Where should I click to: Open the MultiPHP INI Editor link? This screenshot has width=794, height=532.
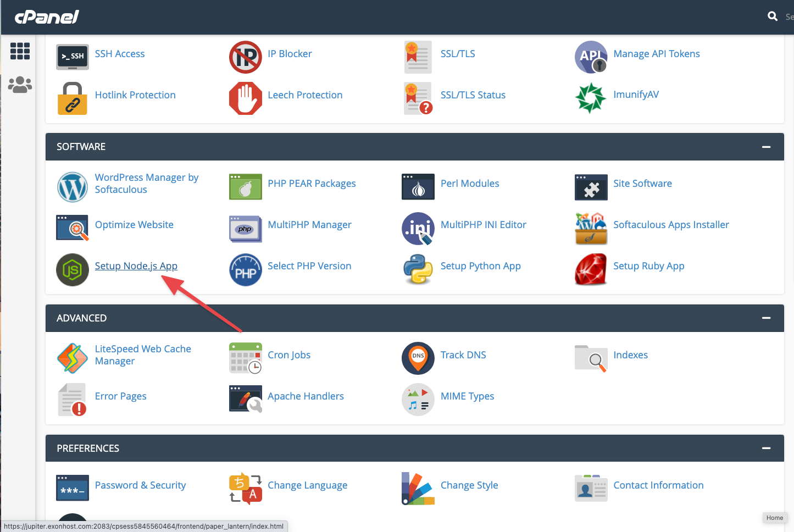484,225
